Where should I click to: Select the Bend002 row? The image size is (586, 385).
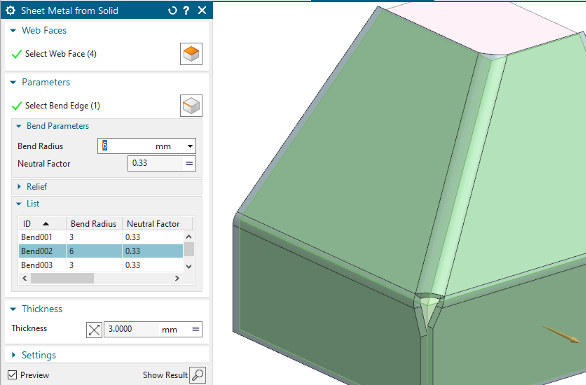click(x=101, y=251)
